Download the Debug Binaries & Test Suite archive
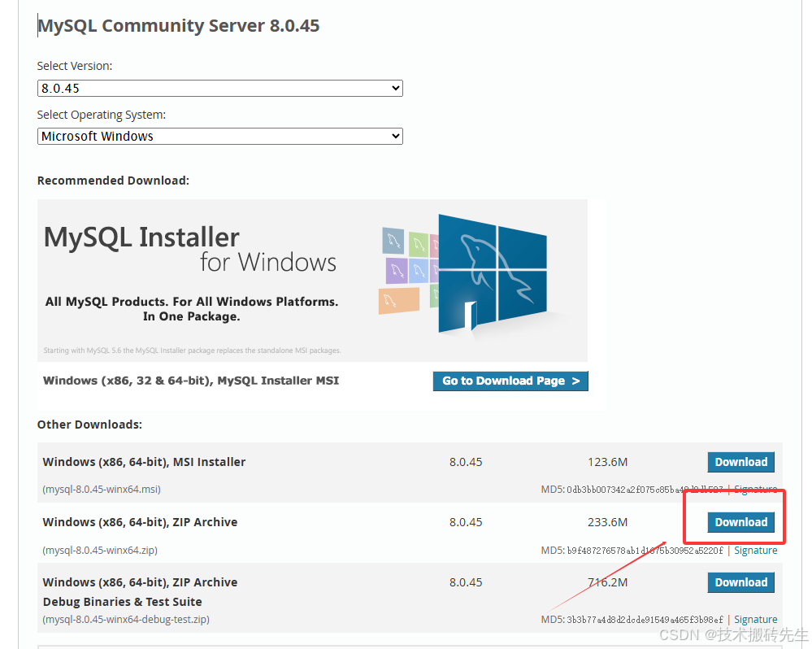This screenshot has width=812, height=649. click(740, 582)
